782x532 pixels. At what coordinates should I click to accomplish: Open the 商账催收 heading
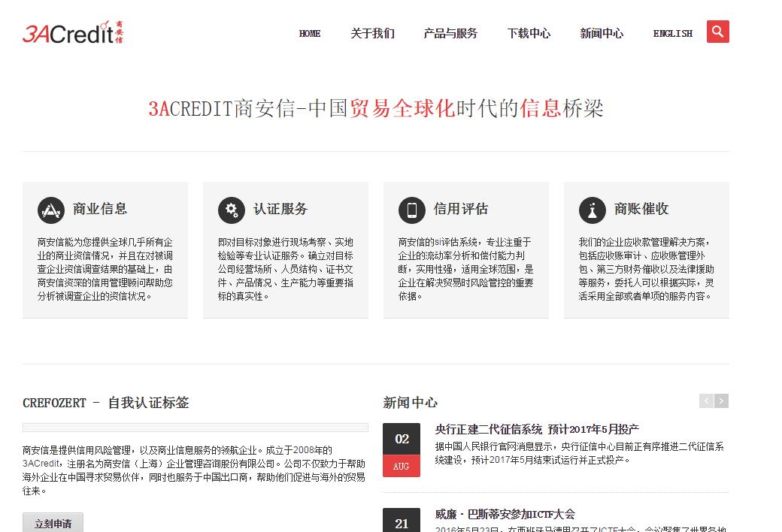pyautogui.click(x=641, y=209)
